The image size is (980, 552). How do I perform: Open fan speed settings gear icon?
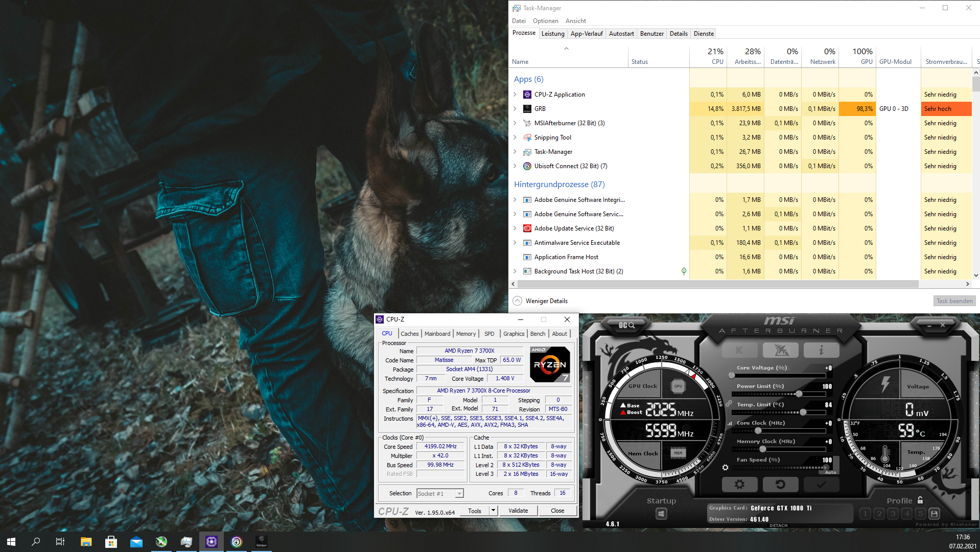point(725,467)
